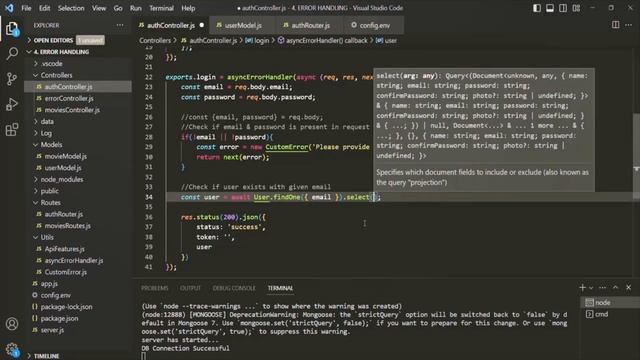Toggle the bottom panel layout icon
640x360 pixels.
pos(550,8)
